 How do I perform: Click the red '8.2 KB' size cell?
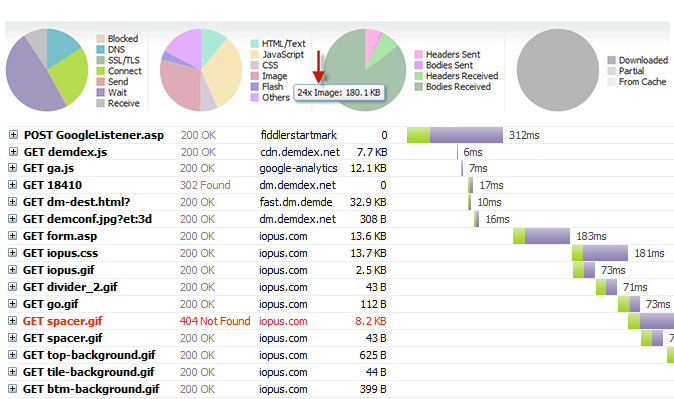(371, 321)
